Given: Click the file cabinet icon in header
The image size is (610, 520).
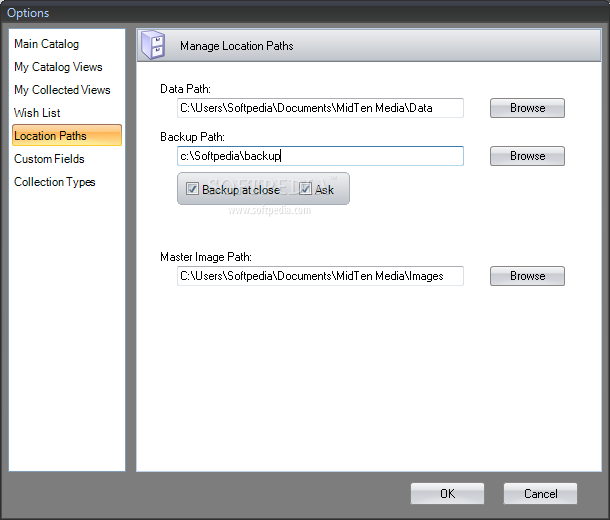Looking at the screenshot, I should (153, 45).
